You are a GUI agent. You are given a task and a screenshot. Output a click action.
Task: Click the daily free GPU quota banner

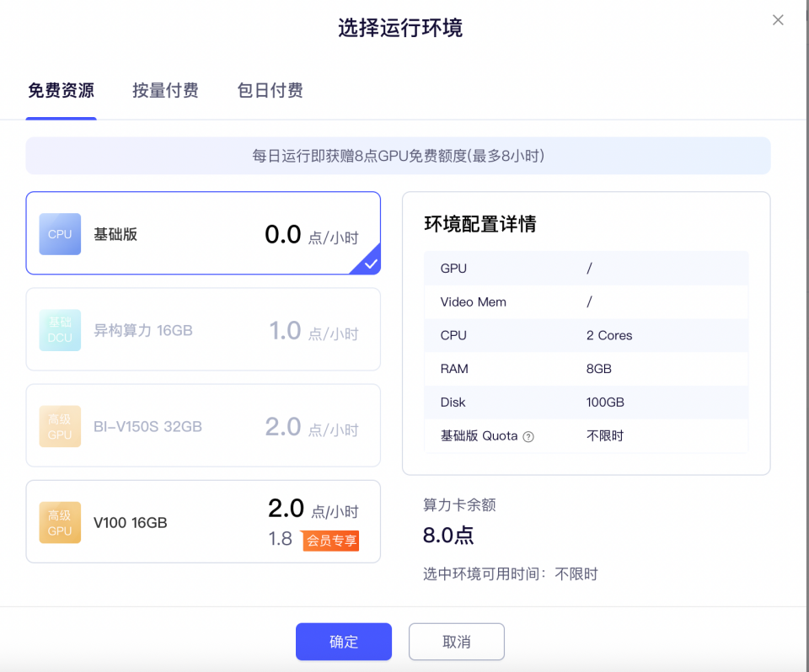(398, 156)
